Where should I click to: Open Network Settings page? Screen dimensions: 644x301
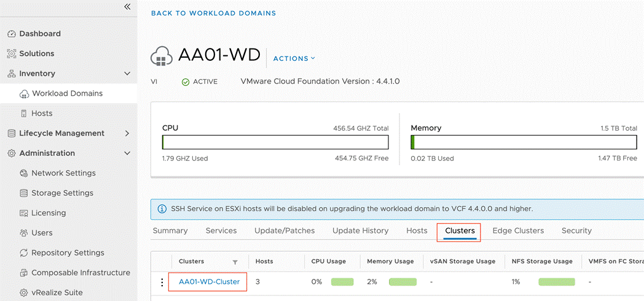[x=63, y=173]
